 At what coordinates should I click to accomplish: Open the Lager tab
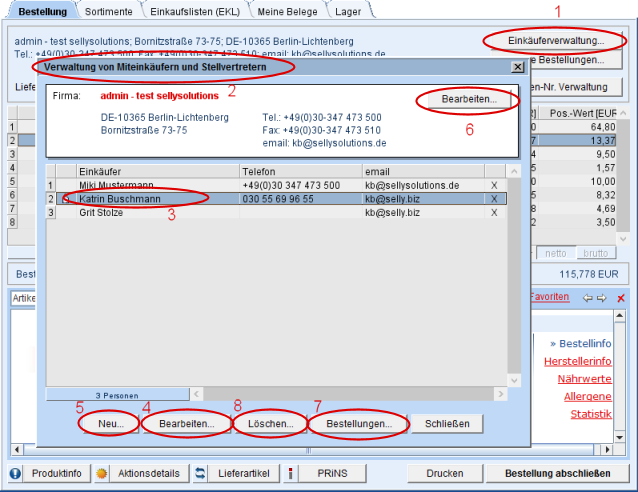348,11
